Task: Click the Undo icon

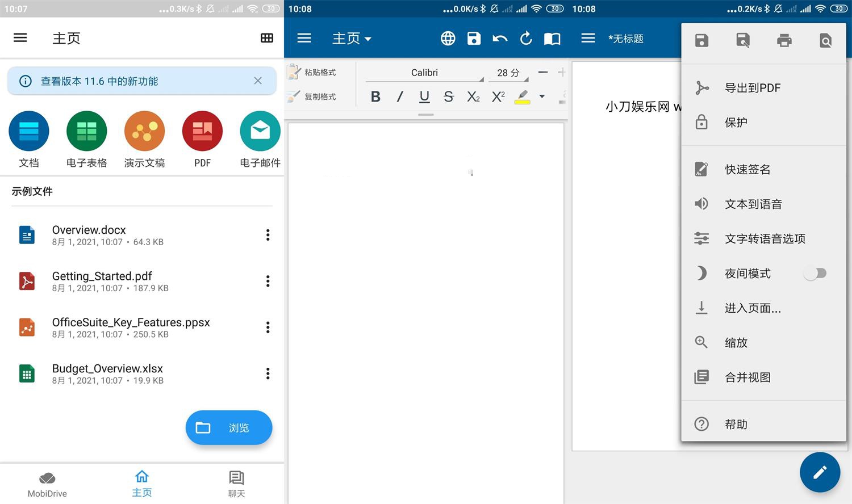Action: coord(499,38)
